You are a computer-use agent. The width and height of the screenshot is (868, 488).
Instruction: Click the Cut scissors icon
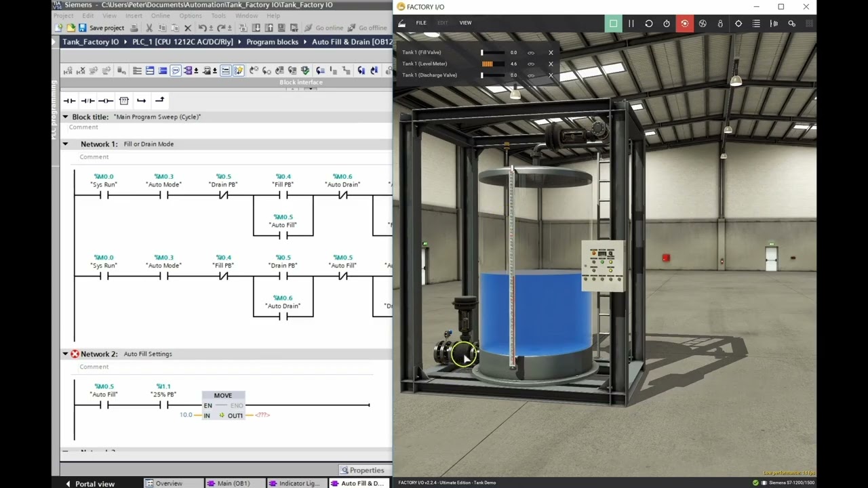149,28
